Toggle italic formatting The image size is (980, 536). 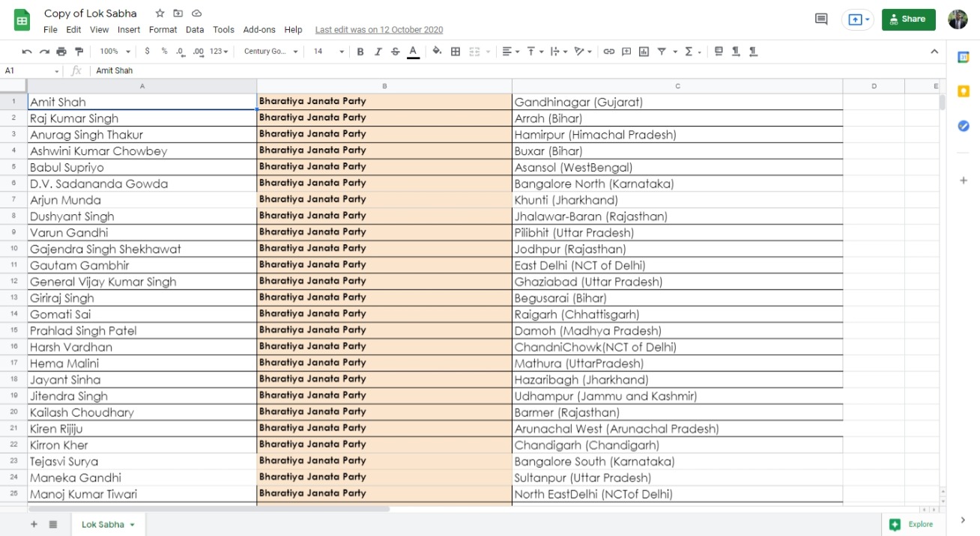coord(378,52)
